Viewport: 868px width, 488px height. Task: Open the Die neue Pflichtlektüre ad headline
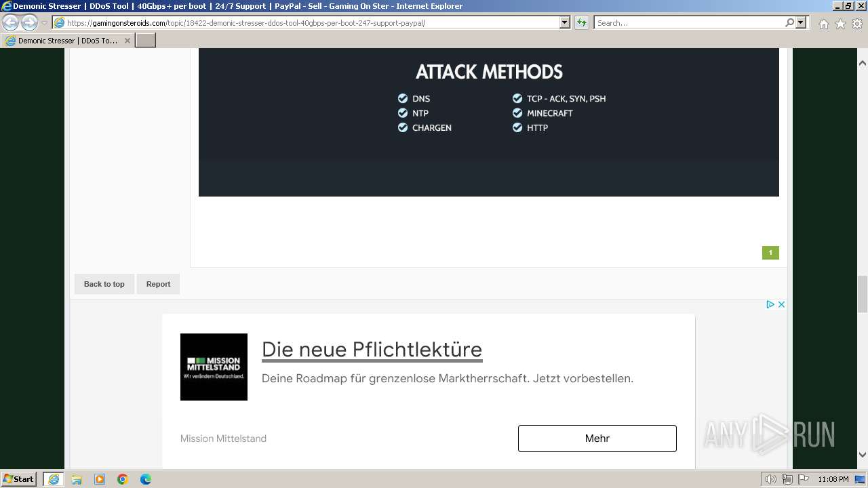point(372,350)
